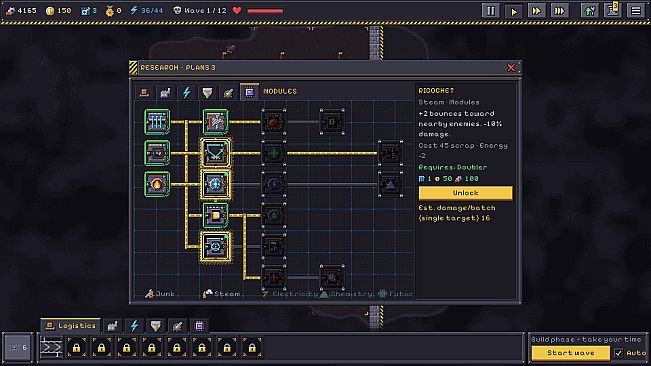Select the purple Modules tab in the research window
This screenshot has width=651, height=366.
click(x=249, y=92)
